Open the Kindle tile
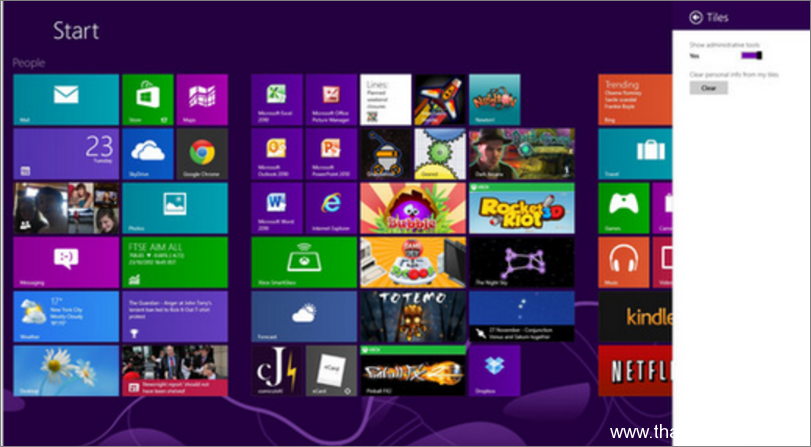Screen dimensions: 811x447 point(635,316)
